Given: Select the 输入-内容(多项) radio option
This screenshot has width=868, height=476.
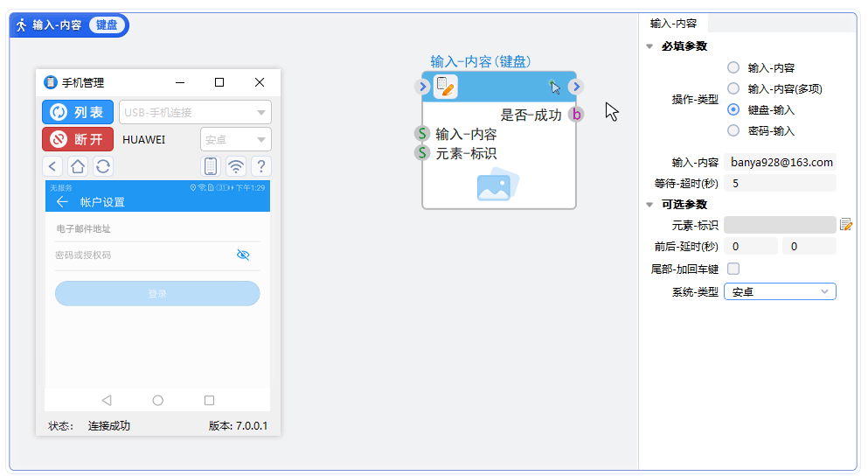Looking at the screenshot, I should 733,88.
